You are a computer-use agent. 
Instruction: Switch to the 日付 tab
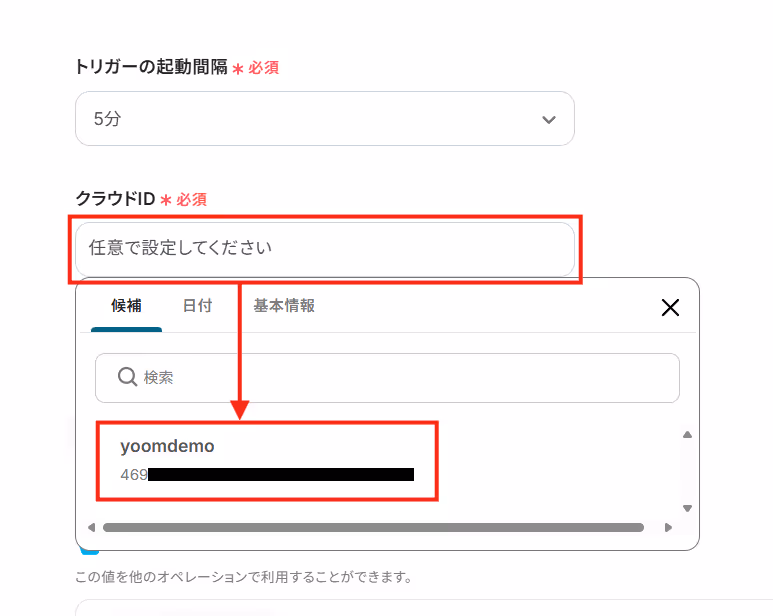click(197, 306)
